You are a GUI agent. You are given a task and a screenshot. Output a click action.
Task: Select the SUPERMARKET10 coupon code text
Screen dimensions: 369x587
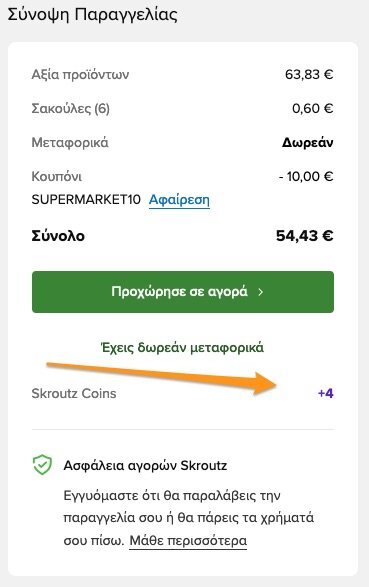click(x=86, y=200)
